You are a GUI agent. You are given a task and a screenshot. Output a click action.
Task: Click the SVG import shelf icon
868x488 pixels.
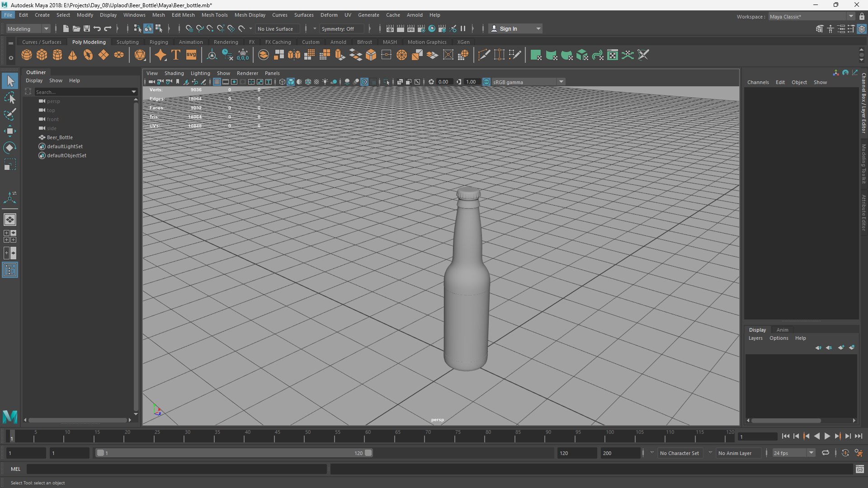click(191, 55)
